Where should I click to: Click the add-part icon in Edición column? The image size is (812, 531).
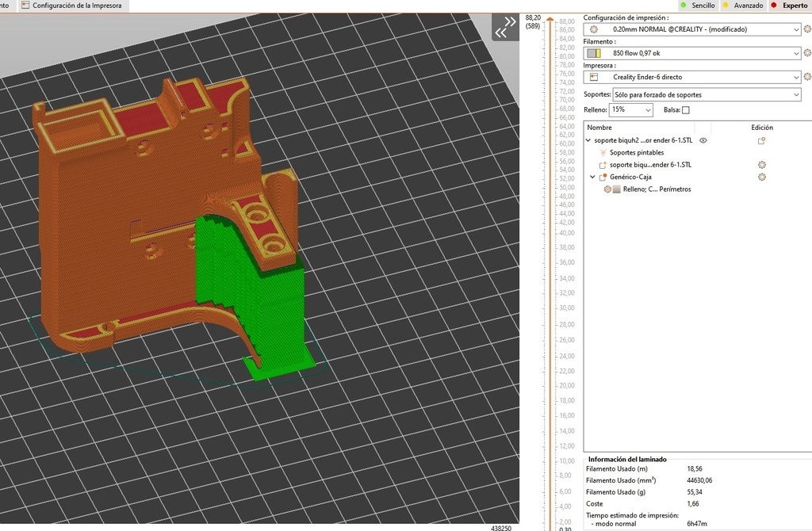point(761,140)
